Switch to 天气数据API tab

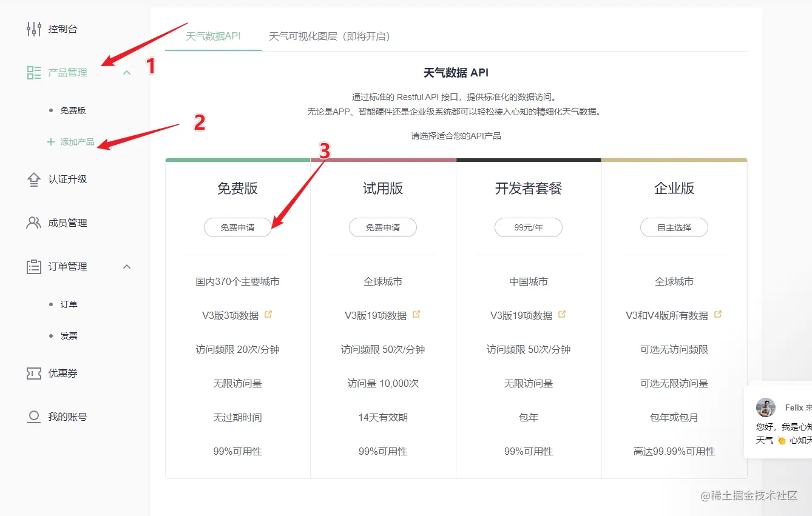click(x=213, y=36)
